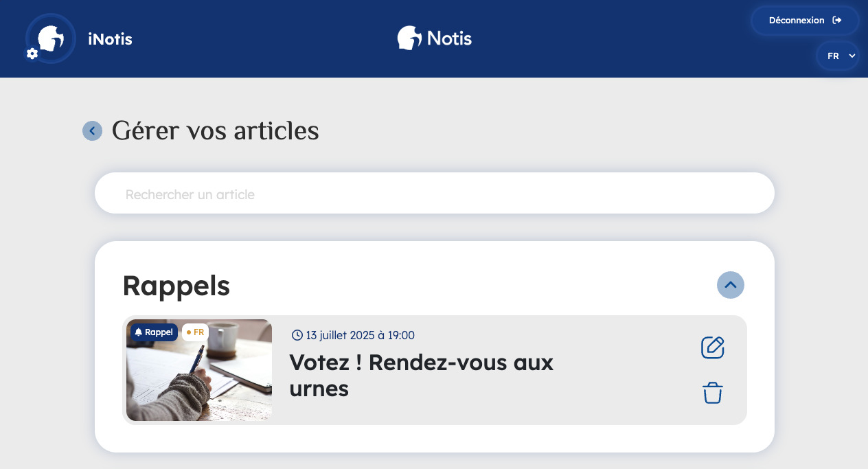Click the 'Rappels' section heading
The width and height of the screenshot is (868, 469).
(x=176, y=286)
